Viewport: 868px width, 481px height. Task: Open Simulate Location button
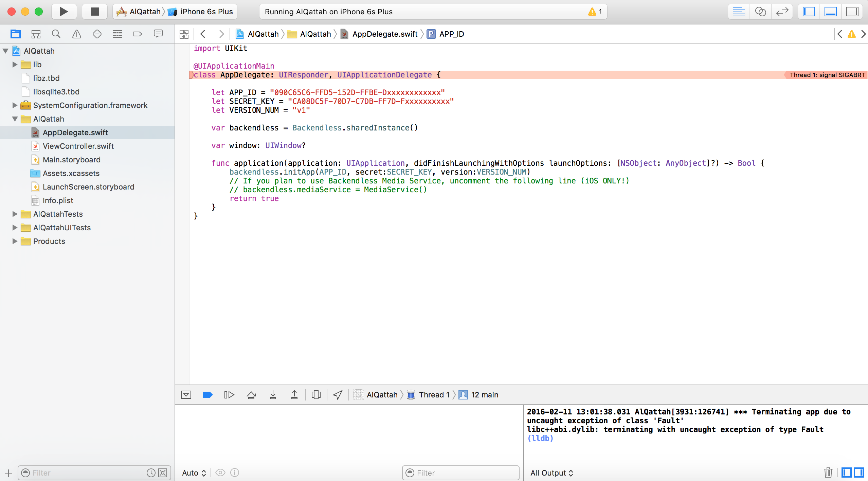pos(338,395)
